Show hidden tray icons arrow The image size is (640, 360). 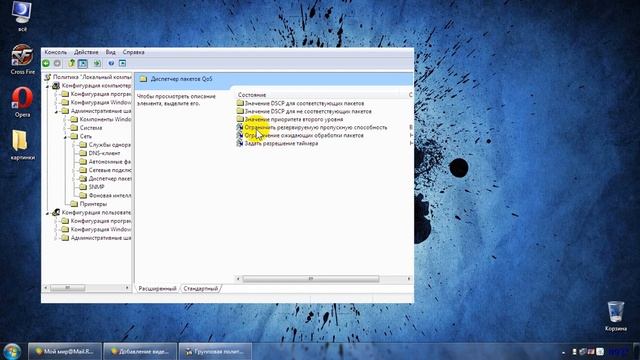564,352
